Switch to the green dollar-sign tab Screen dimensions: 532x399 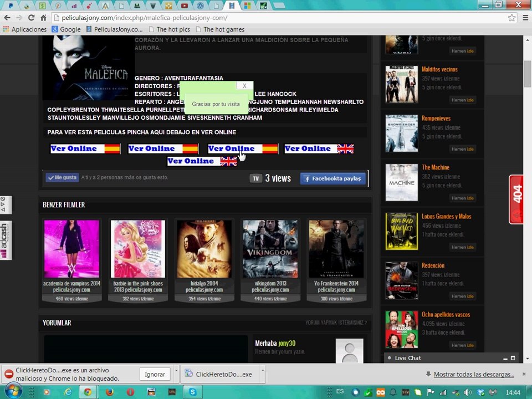click(x=43, y=6)
